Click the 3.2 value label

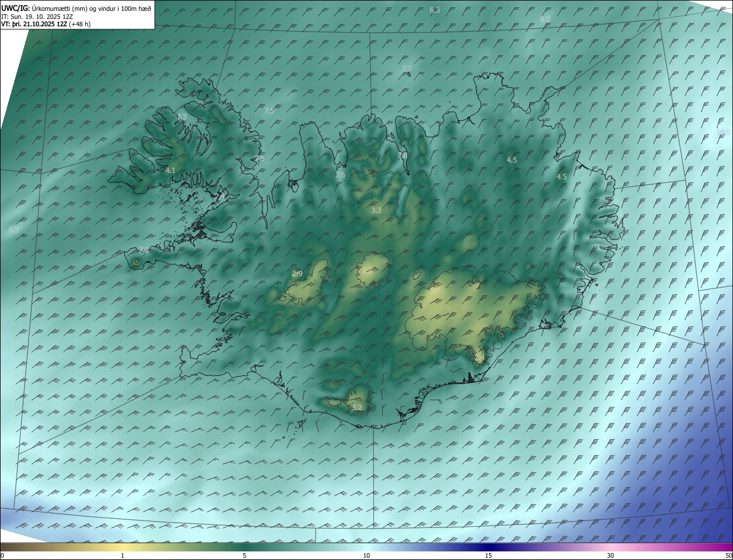(357, 408)
